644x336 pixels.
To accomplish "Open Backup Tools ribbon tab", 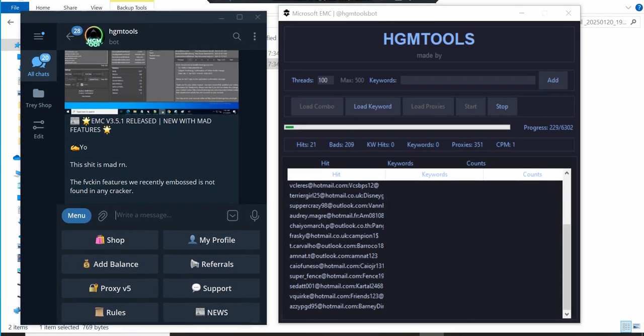I will click(x=132, y=8).
